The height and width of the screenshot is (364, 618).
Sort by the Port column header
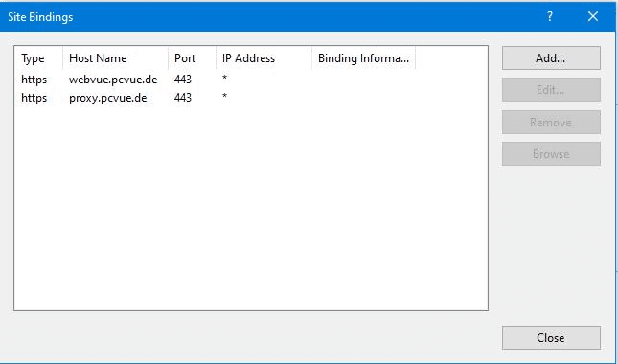point(193,58)
